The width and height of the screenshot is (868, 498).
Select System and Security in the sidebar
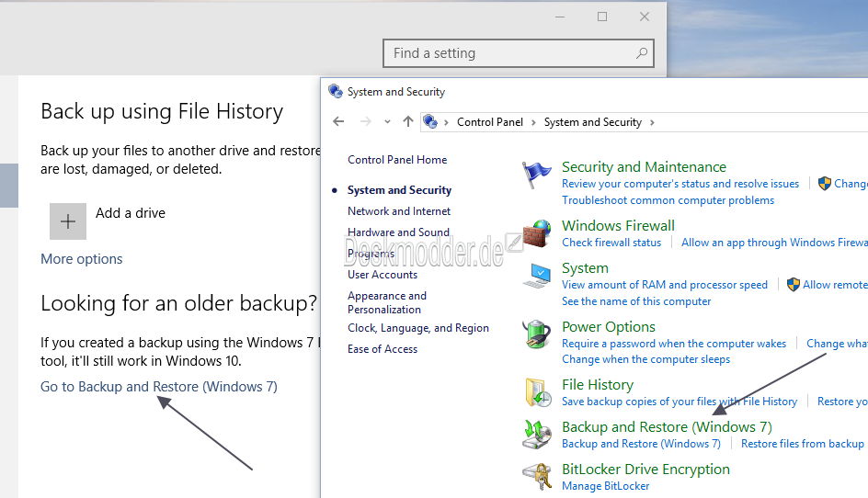[399, 190]
